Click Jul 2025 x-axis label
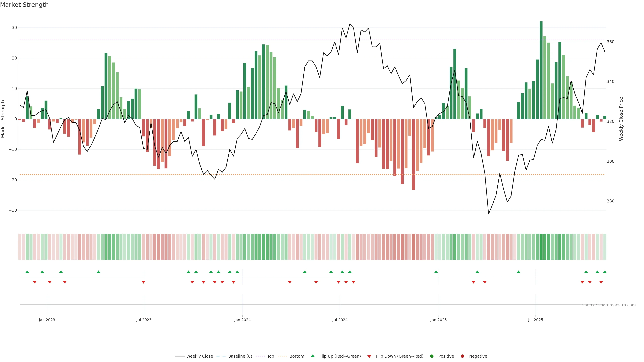Viewport: 644px width, 362px height. click(x=535, y=320)
